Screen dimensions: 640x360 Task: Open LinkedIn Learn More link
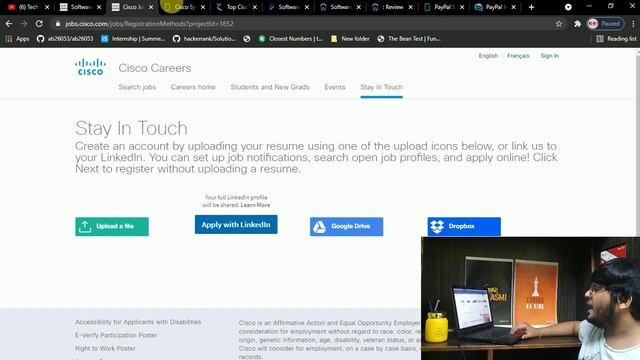tap(255, 205)
